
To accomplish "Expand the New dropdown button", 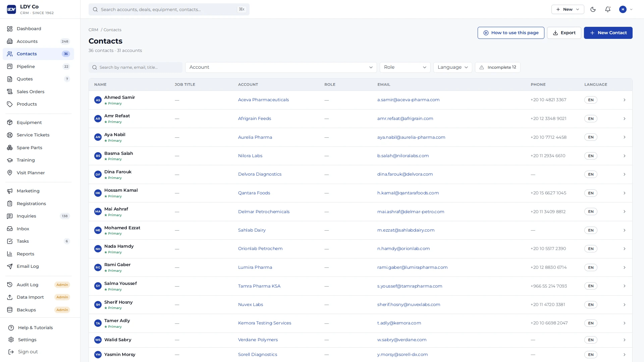I will tap(568, 9).
